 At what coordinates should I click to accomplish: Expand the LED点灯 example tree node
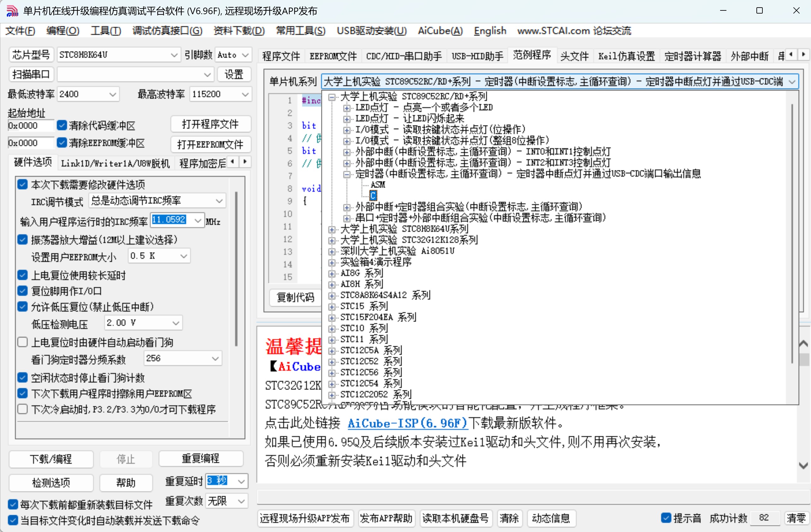click(346, 108)
